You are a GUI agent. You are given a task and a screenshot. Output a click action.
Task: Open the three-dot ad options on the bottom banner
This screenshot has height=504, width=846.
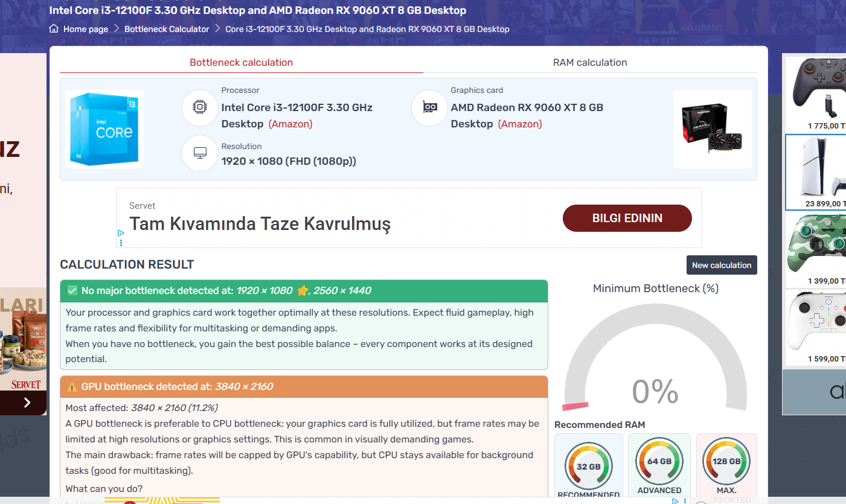click(x=685, y=501)
